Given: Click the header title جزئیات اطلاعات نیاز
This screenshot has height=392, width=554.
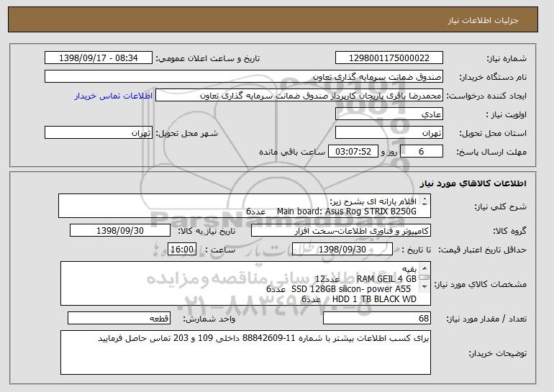Looking at the screenshot, I should tap(483, 20).
